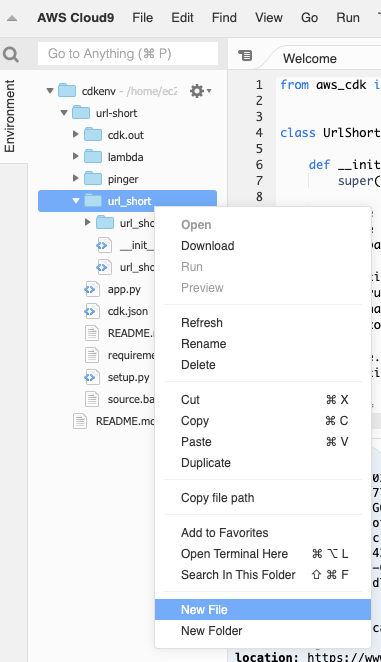Viewport: 381px width, 662px height.
Task: Click the tab list icon beside Welcome
Action: coord(245,55)
